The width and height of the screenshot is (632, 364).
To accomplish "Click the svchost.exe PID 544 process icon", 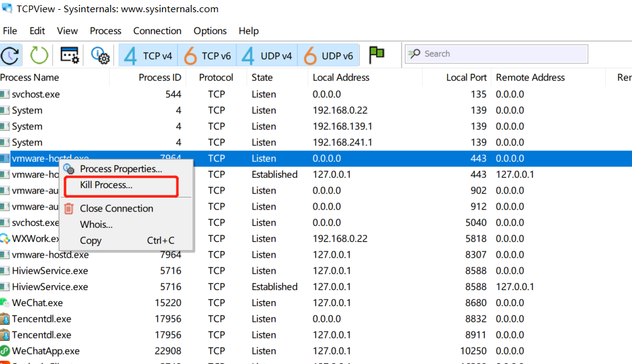I will point(5,94).
